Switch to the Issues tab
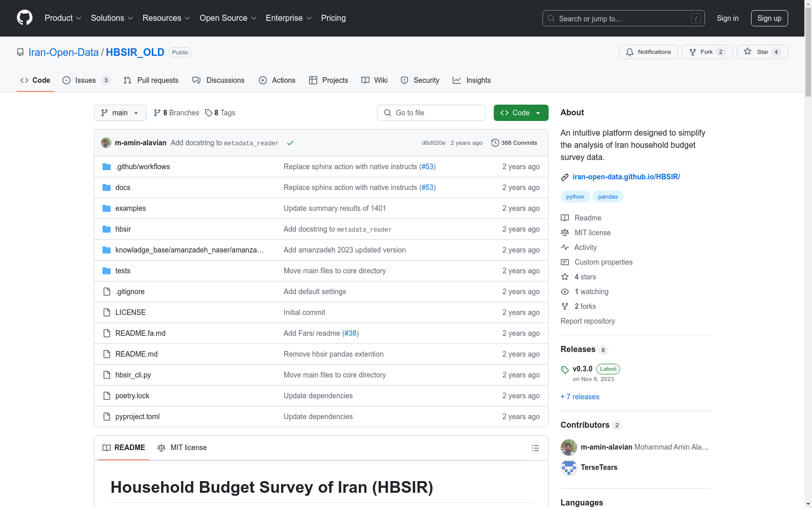Screen dimensions: 812x508 (86, 80)
